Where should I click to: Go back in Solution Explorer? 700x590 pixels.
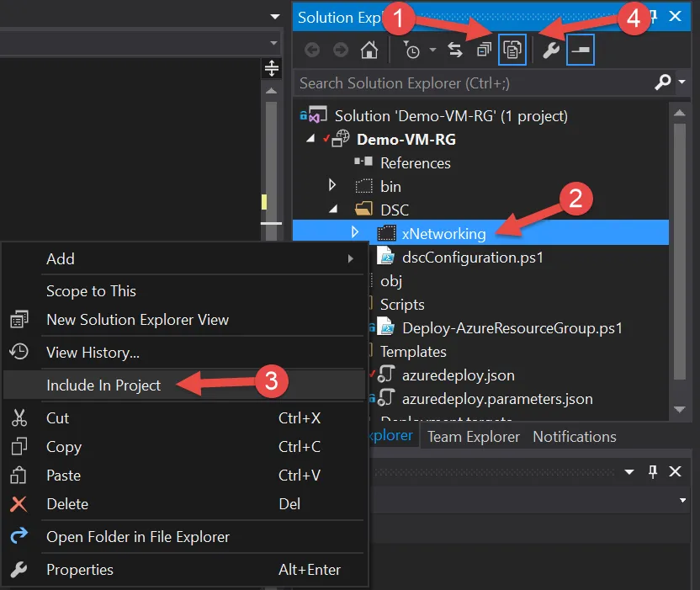[x=312, y=50]
